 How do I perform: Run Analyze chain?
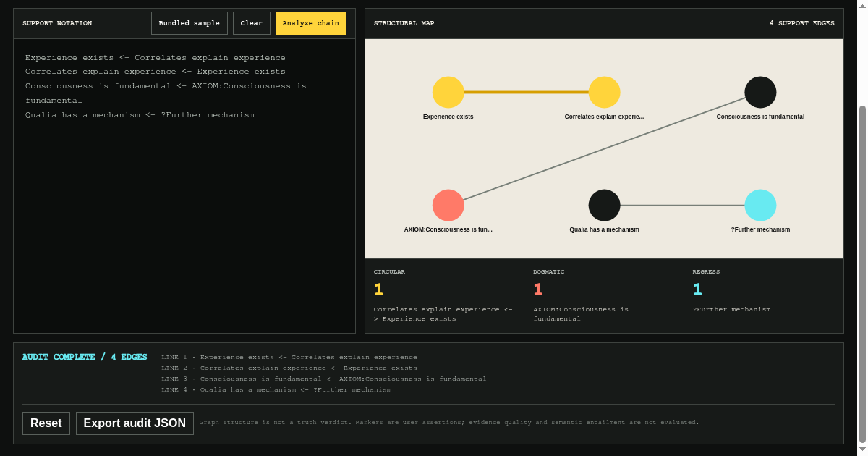click(311, 23)
